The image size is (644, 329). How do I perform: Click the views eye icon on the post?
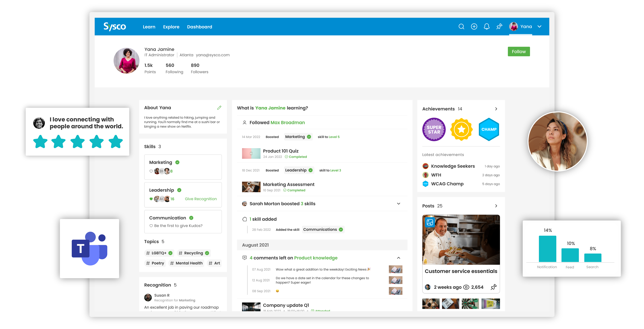click(466, 287)
